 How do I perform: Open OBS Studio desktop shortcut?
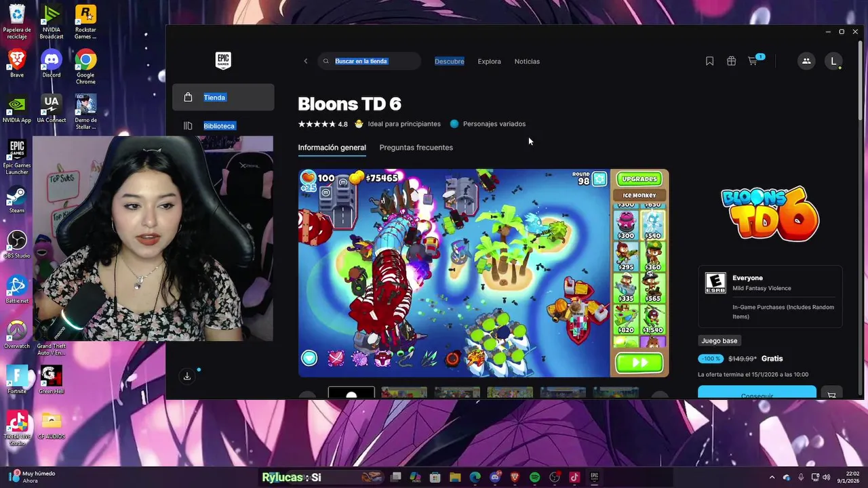point(17,245)
